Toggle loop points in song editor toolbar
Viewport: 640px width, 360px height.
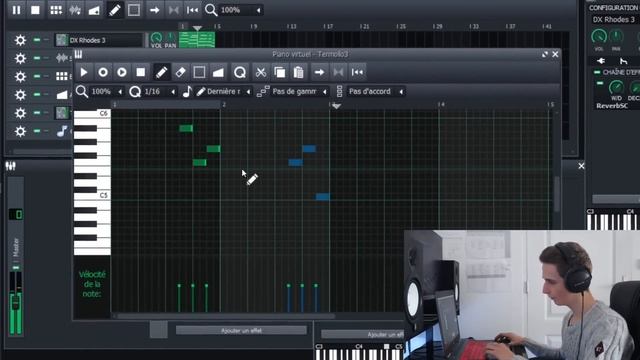tap(173, 10)
